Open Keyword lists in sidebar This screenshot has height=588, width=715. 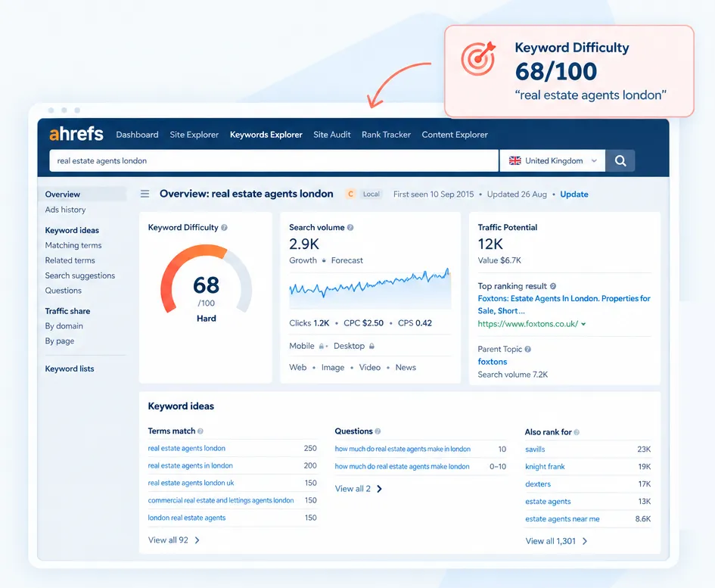tap(70, 369)
